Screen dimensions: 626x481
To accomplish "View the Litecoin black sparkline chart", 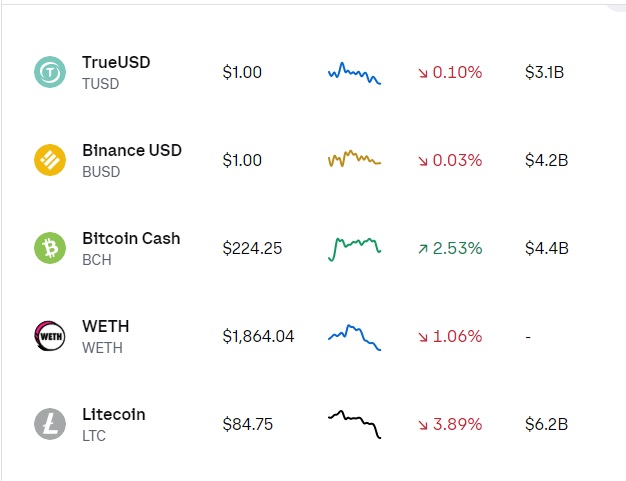I will pyautogui.click(x=355, y=424).
